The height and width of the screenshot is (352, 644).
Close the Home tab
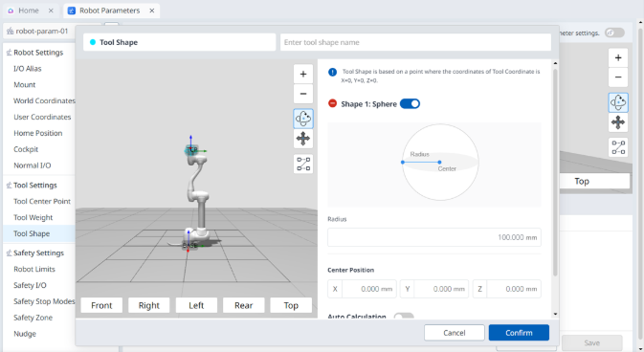point(51,11)
